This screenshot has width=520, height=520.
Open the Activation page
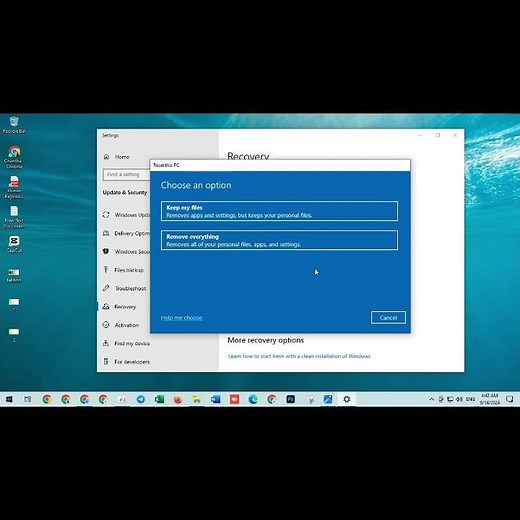point(121,325)
